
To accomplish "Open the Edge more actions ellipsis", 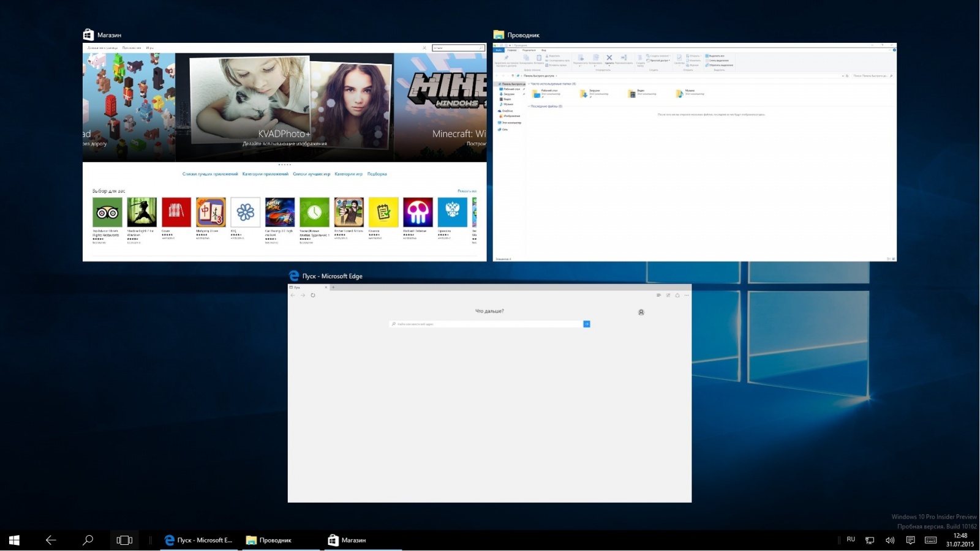I will click(x=687, y=295).
